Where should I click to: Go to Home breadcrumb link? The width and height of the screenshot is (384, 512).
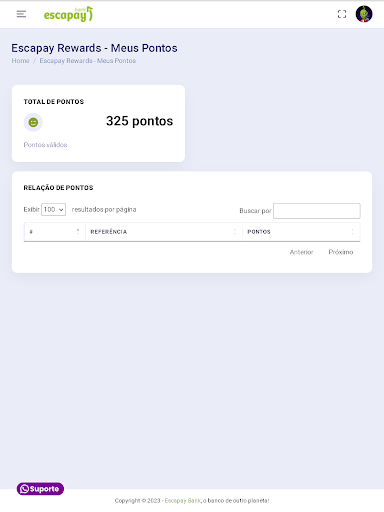point(21,61)
